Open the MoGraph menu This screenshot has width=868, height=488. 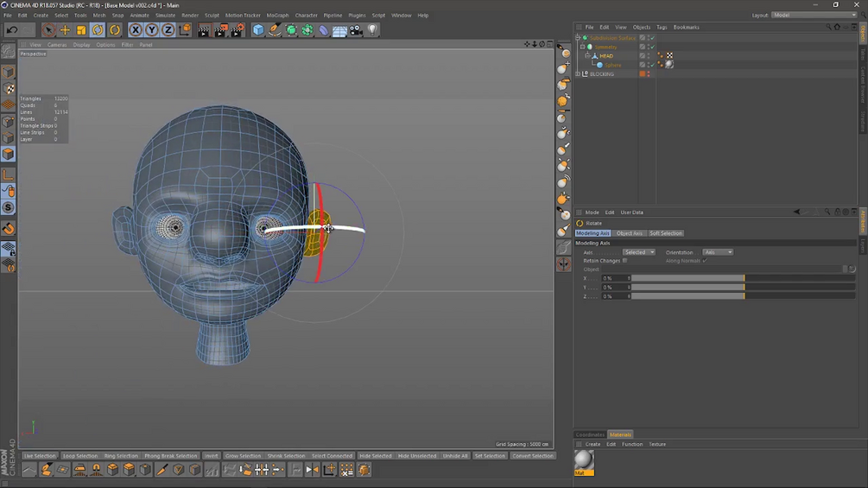pyautogui.click(x=277, y=16)
